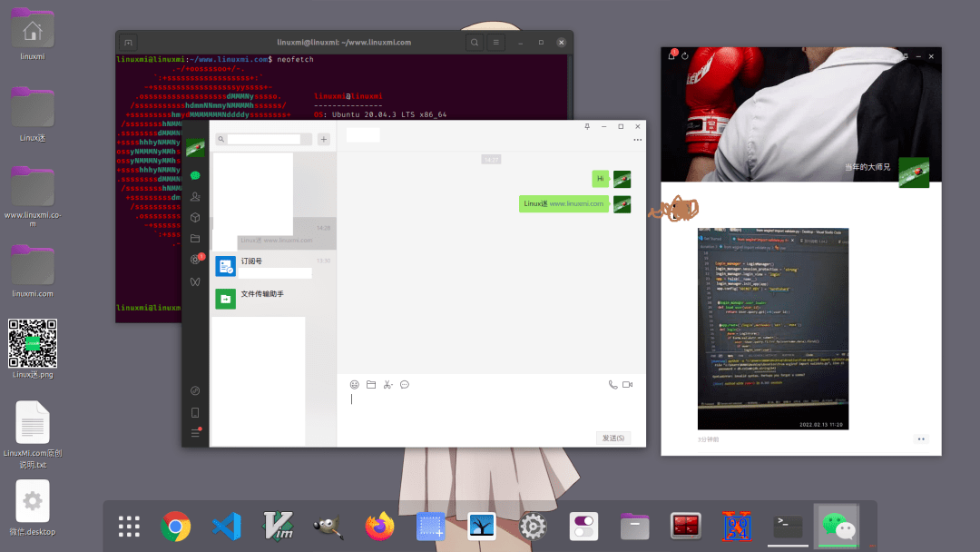The width and height of the screenshot is (980, 552).
Task: Launch Google Chrome from dock
Action: 176,527
